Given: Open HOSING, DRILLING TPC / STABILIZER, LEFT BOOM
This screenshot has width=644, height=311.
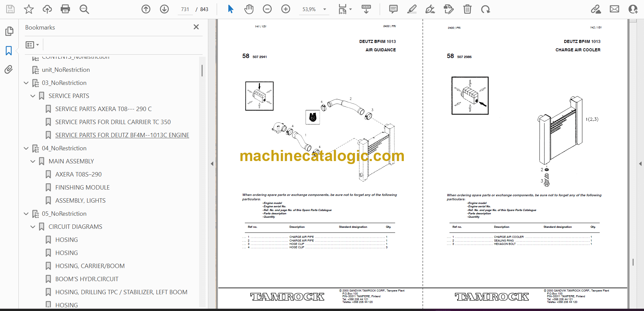Looking at the screenshot, I should click(121, 292).
